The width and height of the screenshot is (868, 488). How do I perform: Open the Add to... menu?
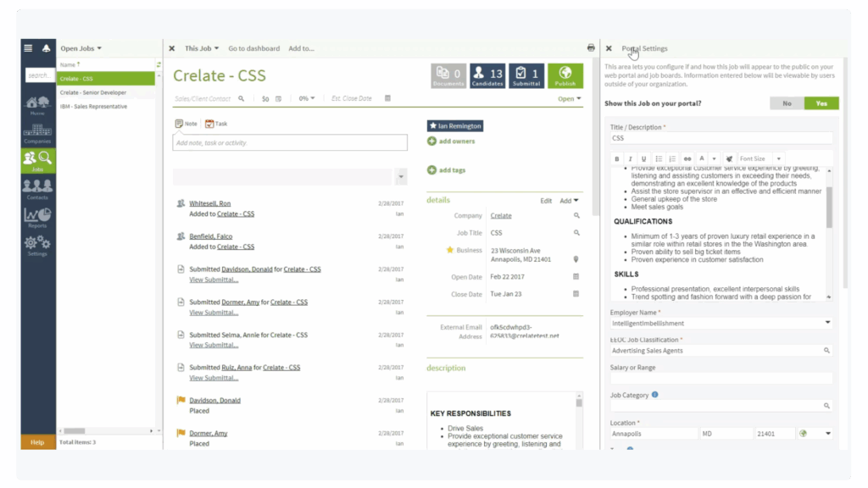(x=301, y=48)
